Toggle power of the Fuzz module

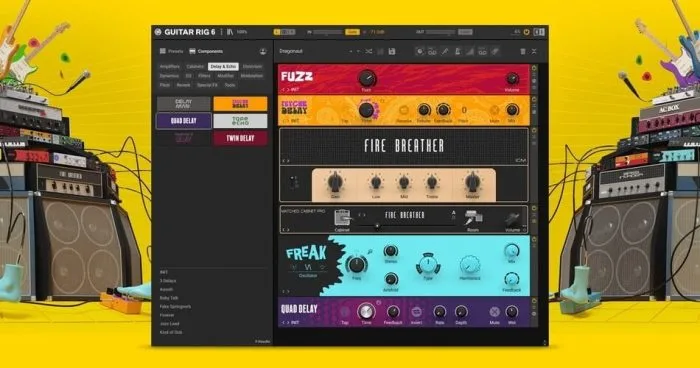point(533,69)
